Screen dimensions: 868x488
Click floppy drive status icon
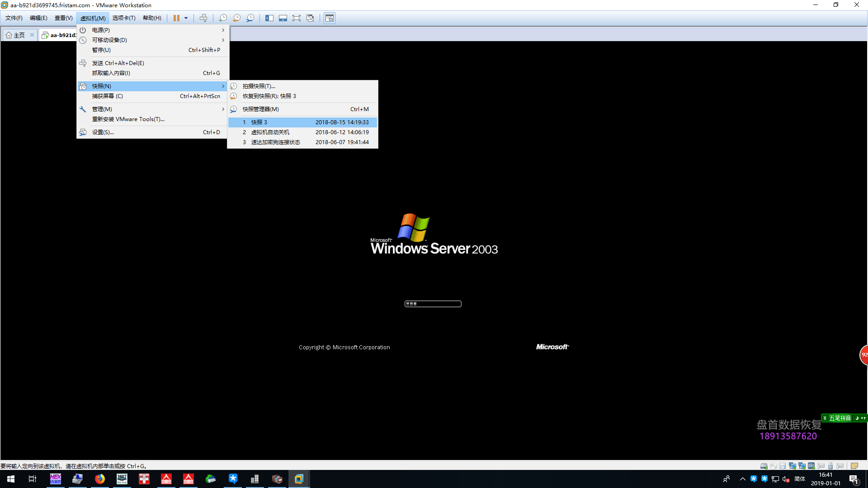point(783,466)
